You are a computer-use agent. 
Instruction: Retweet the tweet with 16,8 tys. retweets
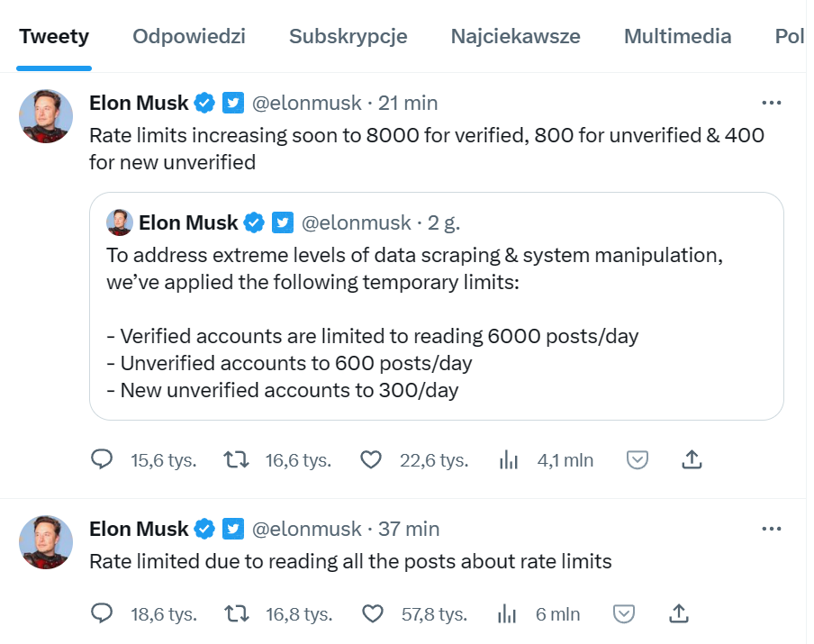coord(237,614)
